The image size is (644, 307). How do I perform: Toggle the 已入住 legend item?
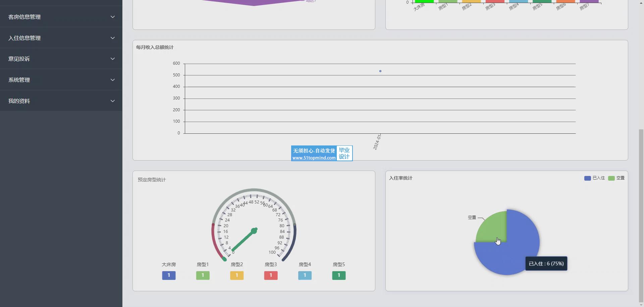point(594,178)
